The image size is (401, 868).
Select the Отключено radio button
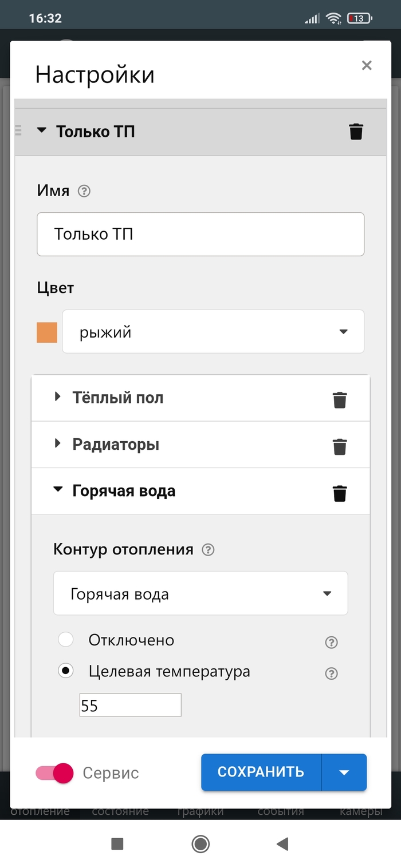pyautogui.click(x=66, y=640)
